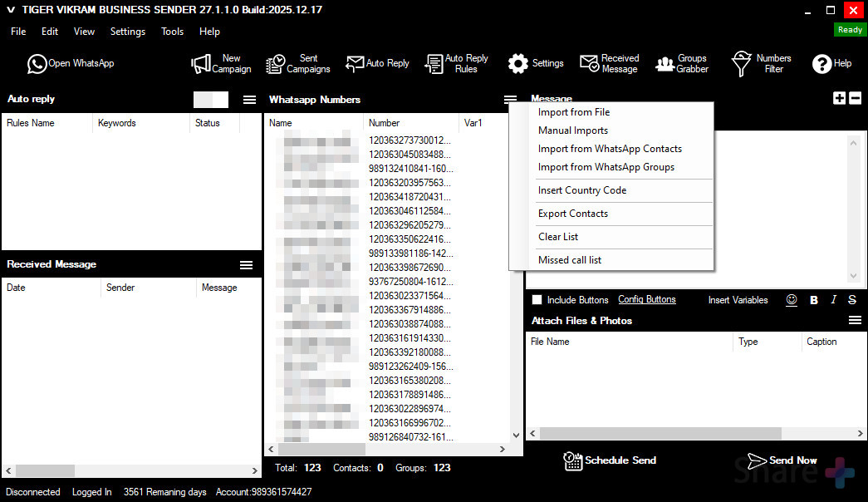Image resolution: width=868 pixels, height=502 pixels.
Task: Click Schedule Send
Action: pyautogui.click(x=610, y=460)
